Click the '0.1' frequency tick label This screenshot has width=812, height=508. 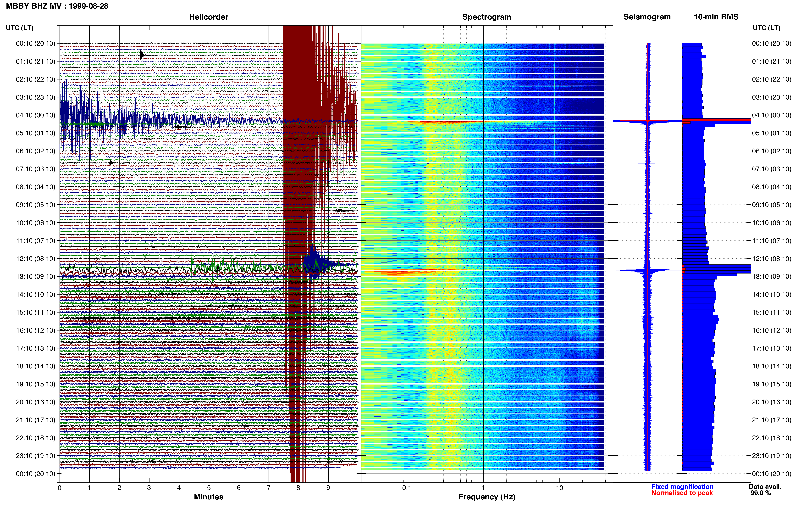(407, 487)
